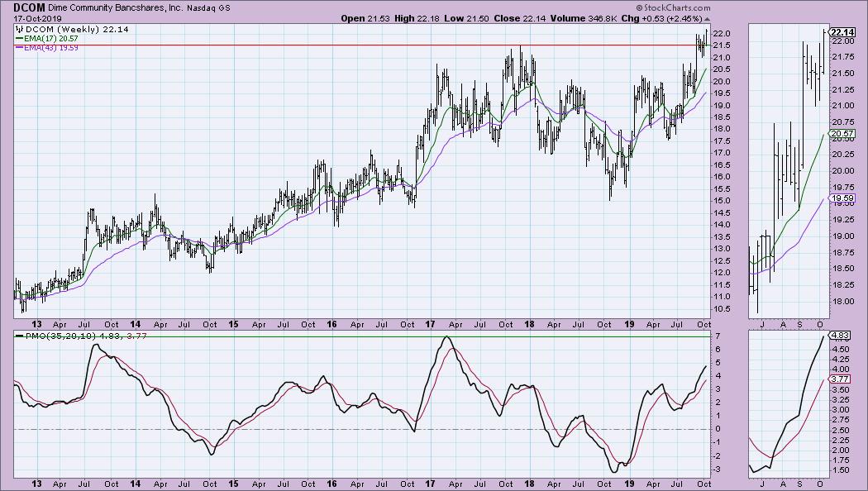Screen dimensions: 868x491
Task: Select the Low 21.50 value in header
Action: [x=466, y=18]
